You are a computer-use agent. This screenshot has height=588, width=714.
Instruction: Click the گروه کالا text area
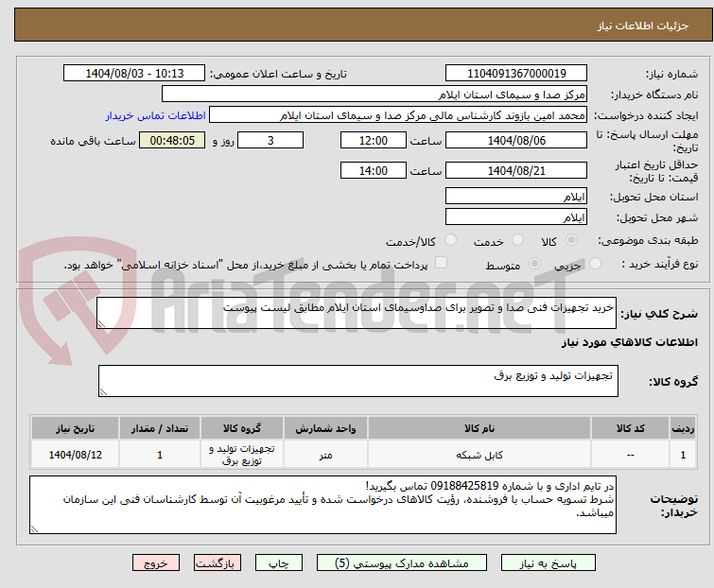tap(357, 381)
